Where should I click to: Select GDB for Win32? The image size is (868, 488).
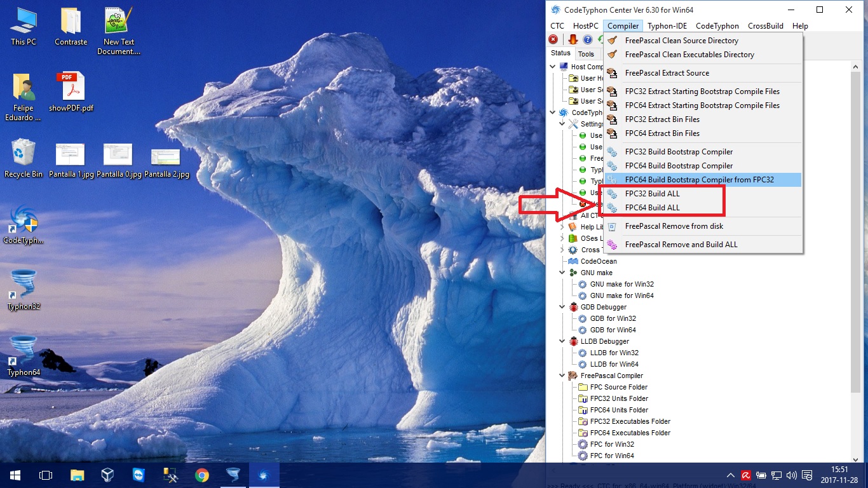pos(613,318)
